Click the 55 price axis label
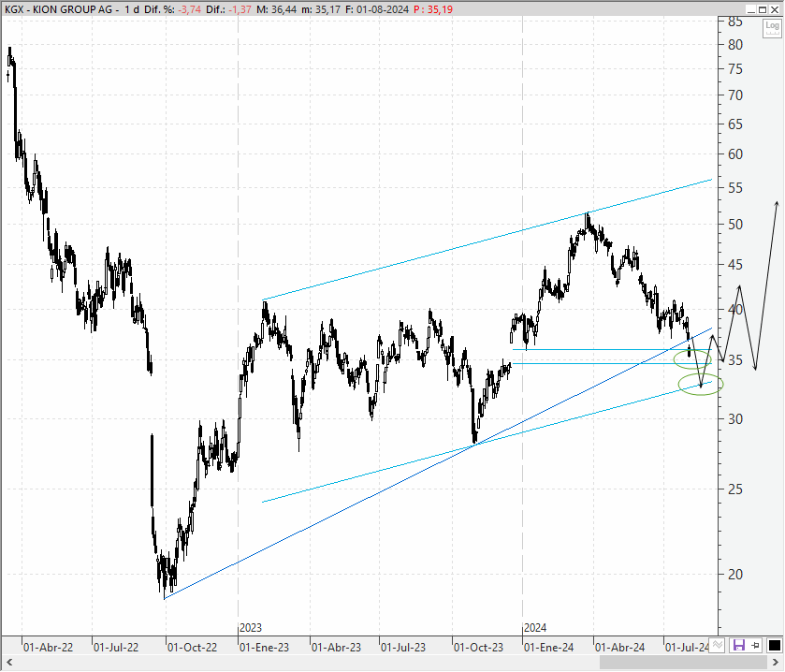Image resolution: width=785 pixels, height=672 pixels. [734, 188]
